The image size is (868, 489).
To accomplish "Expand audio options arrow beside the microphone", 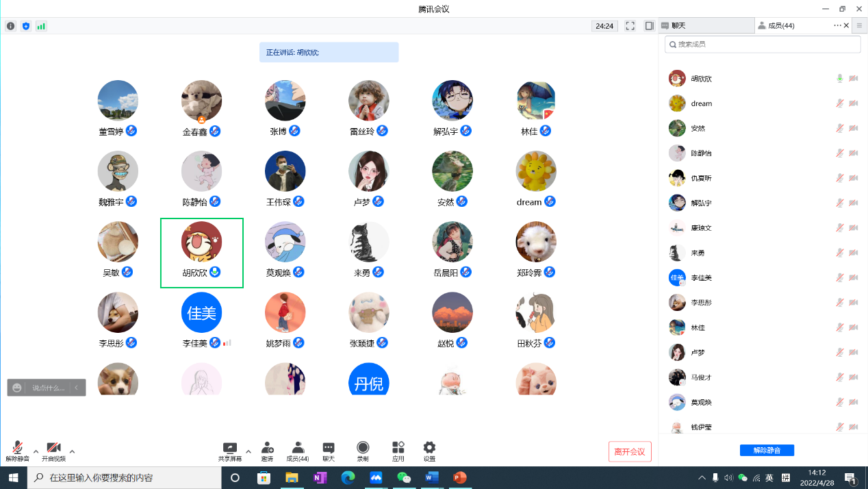I will click(x=36, y=451).
